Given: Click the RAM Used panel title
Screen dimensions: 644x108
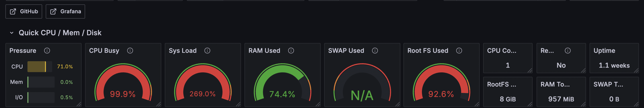Looking at the screenshot, I should click(x=264, y=51).
